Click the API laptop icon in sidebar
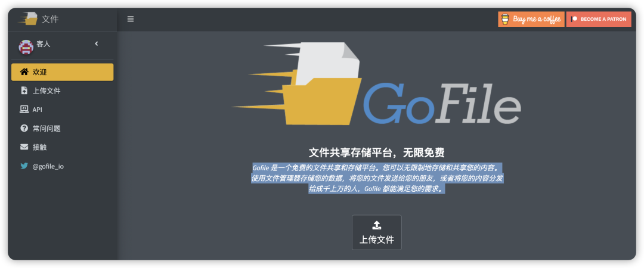This screenshot has width=644, height=268. tap(24, 110)
